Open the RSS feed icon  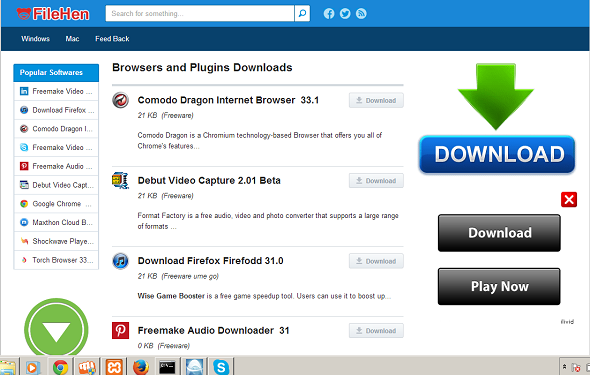pyautogui.click(x=361, y=14)
